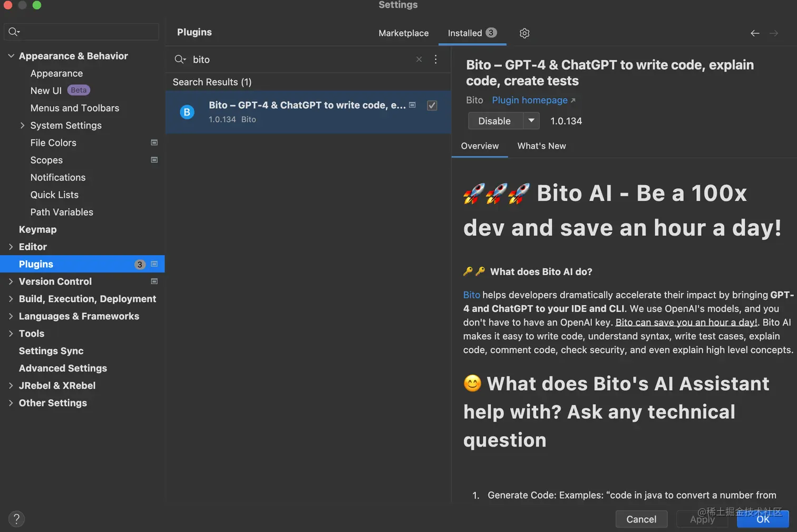Open the Bito link in description
797x532 pixels.
[472, 295]
